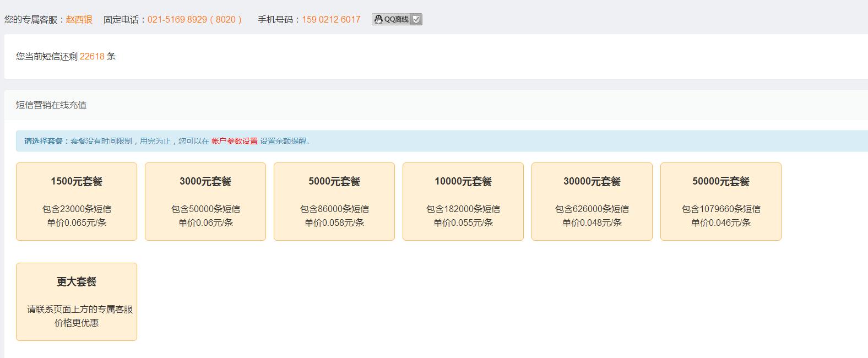Open customer service rep 赵西银

79,19
